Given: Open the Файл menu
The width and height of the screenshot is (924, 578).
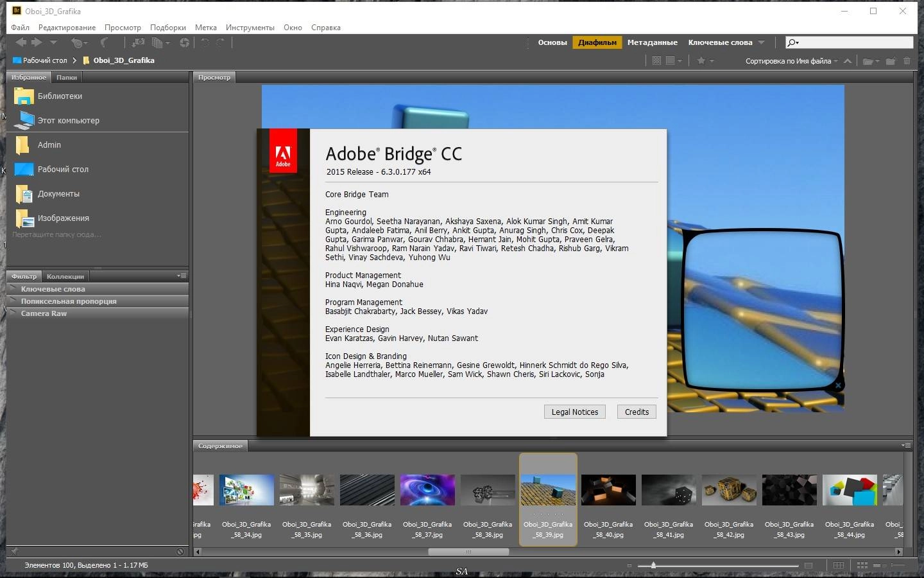Looking at the screenshot, I should pos(21,28).
